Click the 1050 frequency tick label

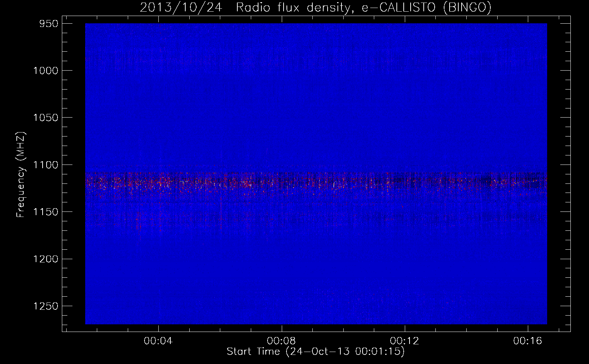[46, 118]
